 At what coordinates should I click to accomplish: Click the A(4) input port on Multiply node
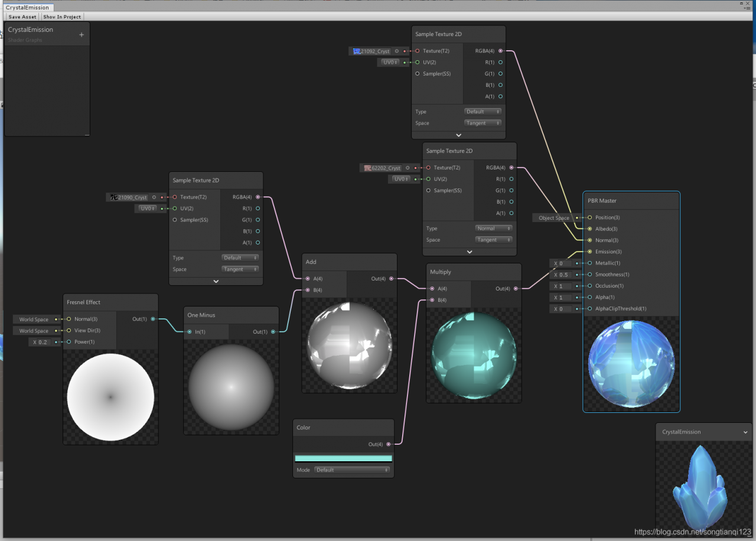point(432,289)
